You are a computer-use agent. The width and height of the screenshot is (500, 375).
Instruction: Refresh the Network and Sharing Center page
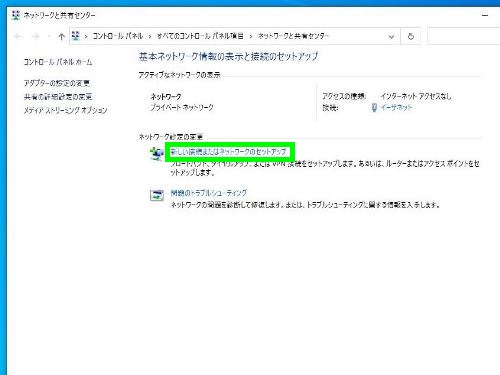(x=411, y=36)
